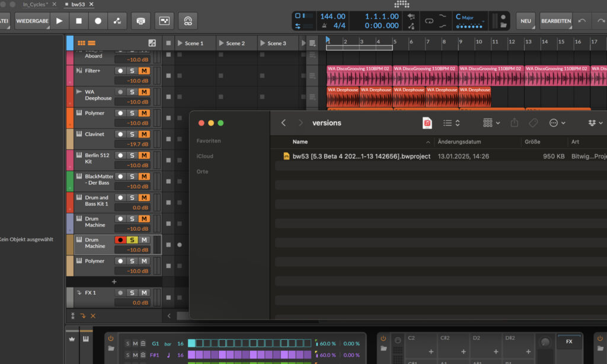Click the track header resize/expand icon

[x=152, y=43]
